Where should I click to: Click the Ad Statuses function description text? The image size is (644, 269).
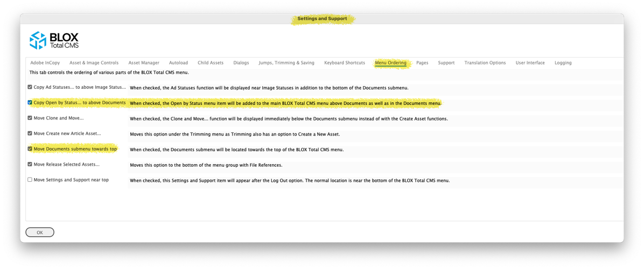click(269, 88)
